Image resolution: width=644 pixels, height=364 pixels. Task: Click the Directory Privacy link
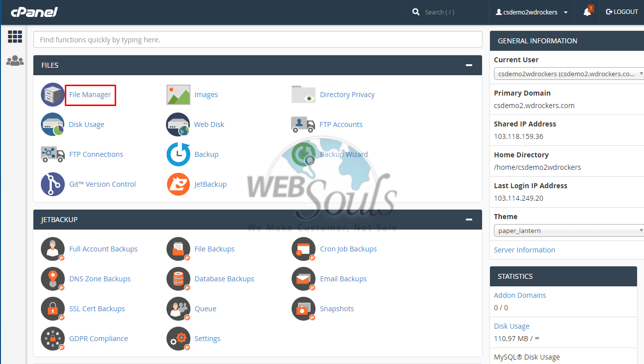tap(347, 95)
